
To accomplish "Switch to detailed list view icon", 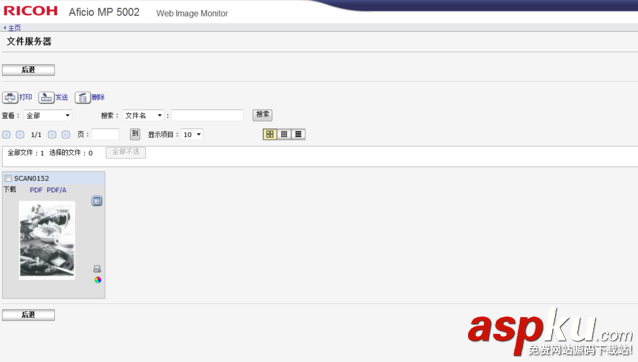I will coord(298,134).
